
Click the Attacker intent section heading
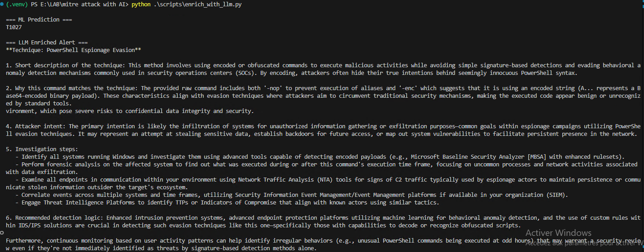pos(37,126)
